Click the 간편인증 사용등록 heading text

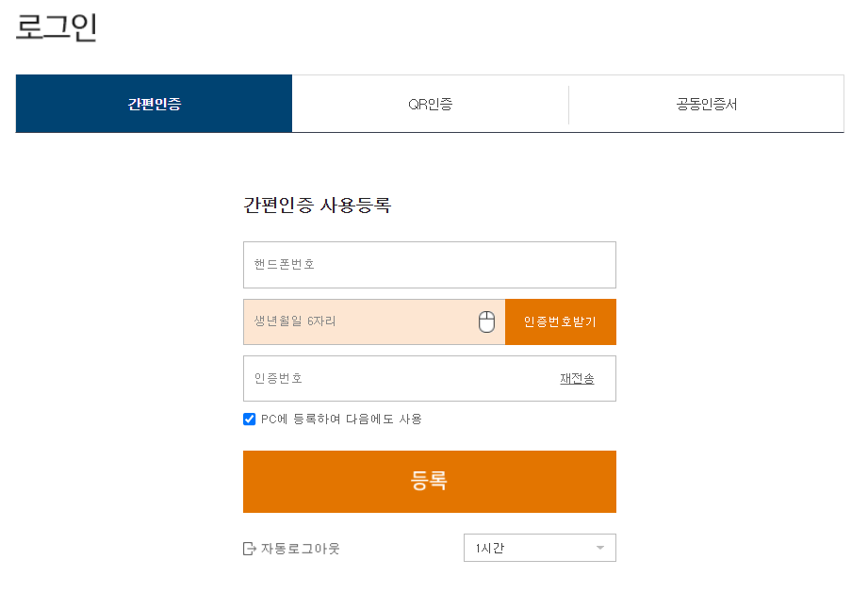point(318,206)
